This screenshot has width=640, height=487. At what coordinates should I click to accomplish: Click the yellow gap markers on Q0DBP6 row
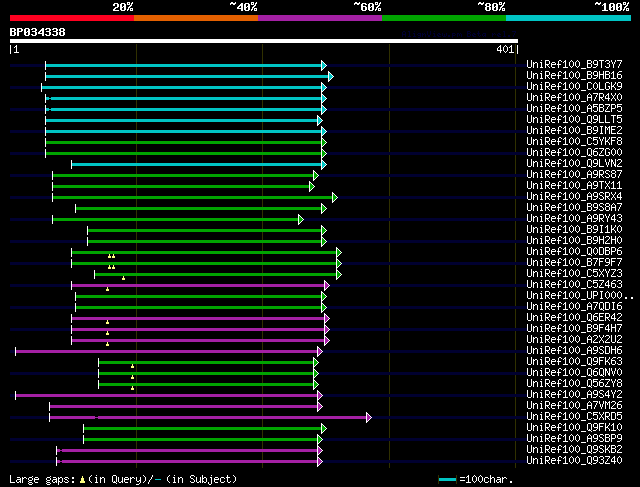(x=111, y=256)
